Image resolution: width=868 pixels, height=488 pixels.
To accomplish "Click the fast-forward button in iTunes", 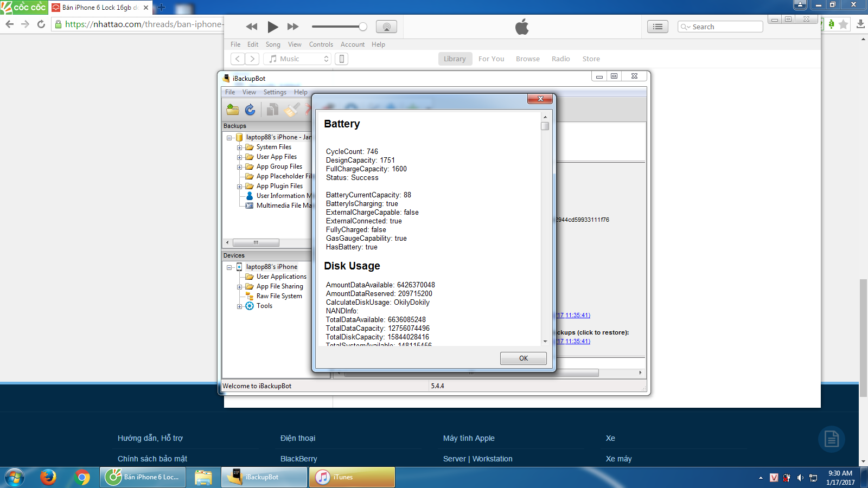I will click(x=293, y=27).
